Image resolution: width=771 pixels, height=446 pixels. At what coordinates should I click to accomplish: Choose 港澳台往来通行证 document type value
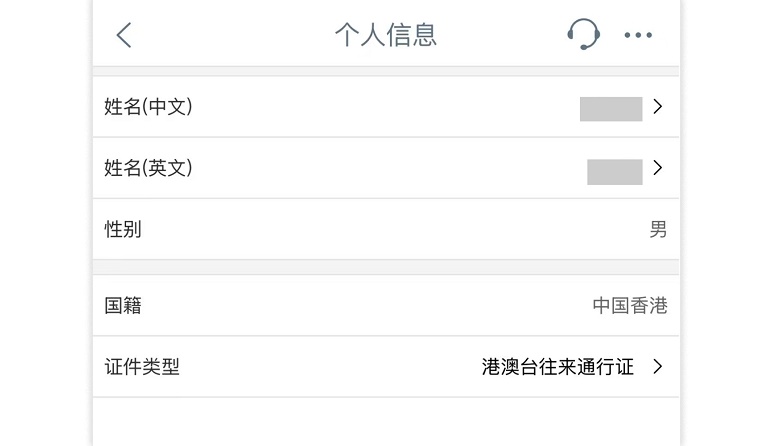click(557, 366)
